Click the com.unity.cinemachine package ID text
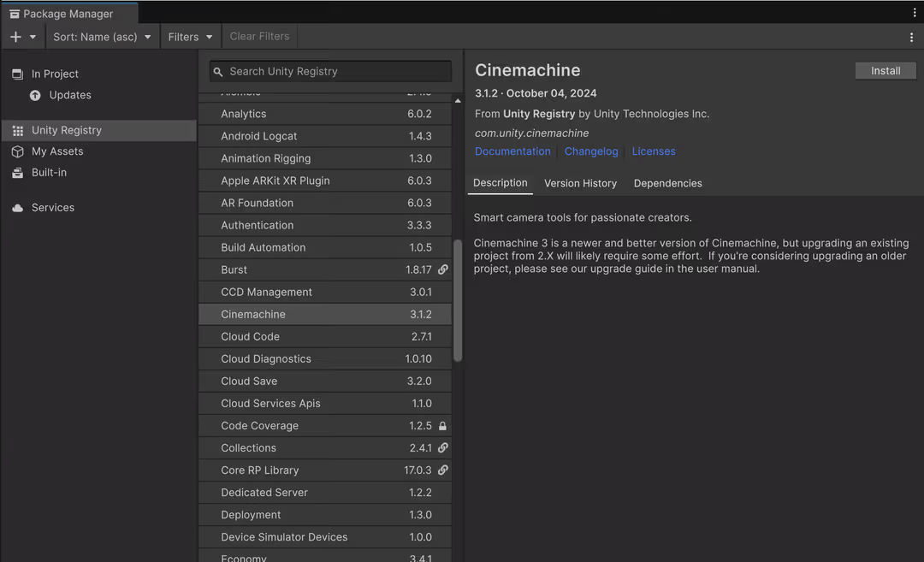Screen dimensions: 924x562 (531, 133)
